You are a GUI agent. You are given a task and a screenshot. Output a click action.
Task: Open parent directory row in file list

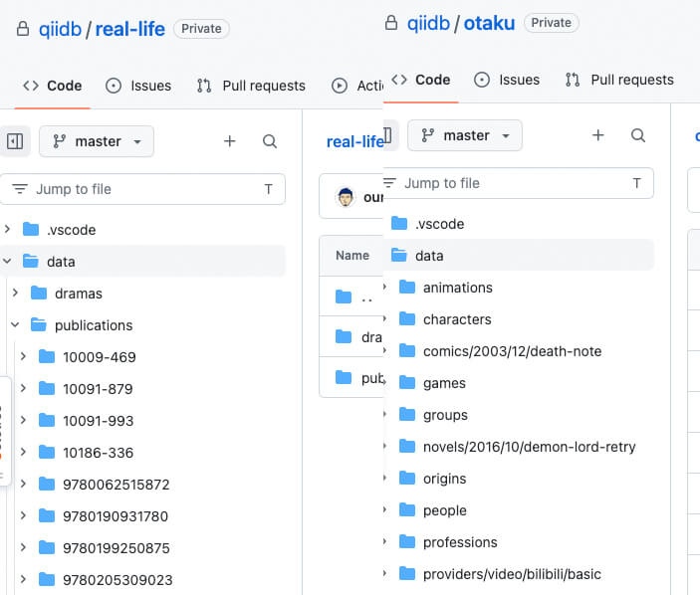[x=351, y=297]
